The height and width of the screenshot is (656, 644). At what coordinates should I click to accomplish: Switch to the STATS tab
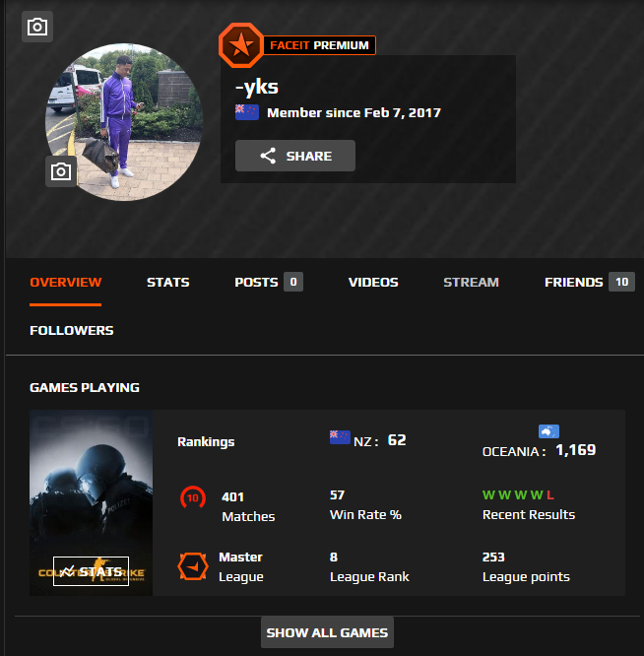coord(168,283)
